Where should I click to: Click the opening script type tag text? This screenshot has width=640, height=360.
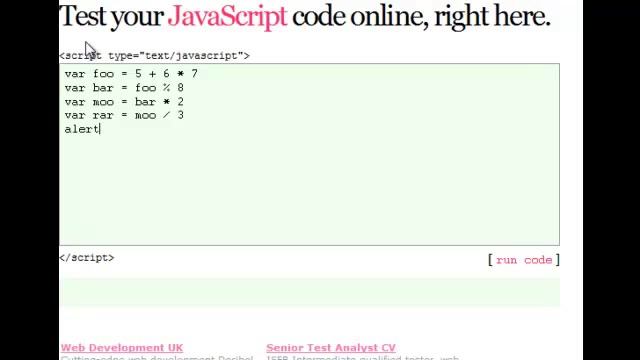(154, 56)
